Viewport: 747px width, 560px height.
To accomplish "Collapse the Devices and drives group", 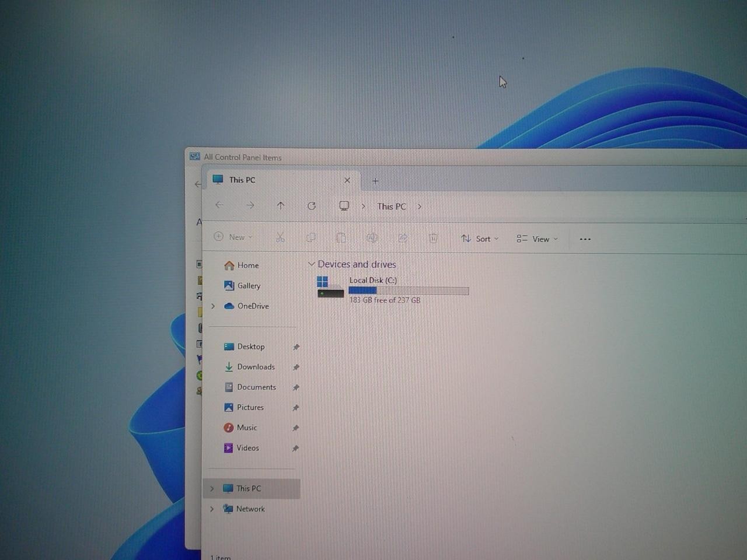I will [312, 264].
